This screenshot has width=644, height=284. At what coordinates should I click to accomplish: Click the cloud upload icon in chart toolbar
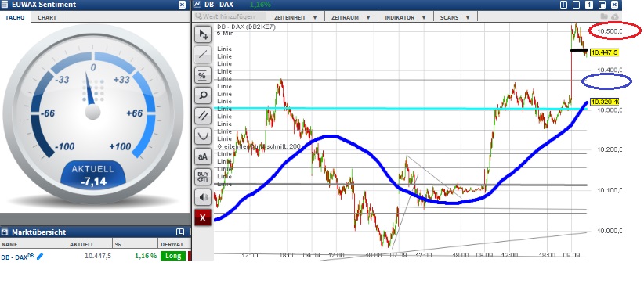(614, 16)
